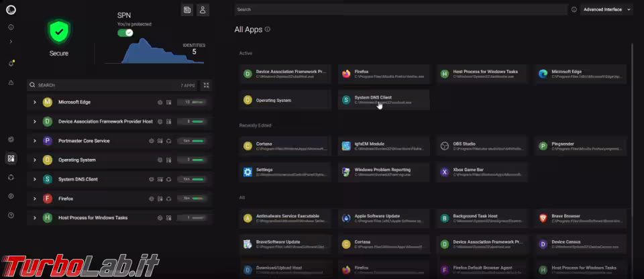The width and height of the screenshot is (644, 279).
Task: Click the collapse icon next to 7 Apps
Action: pyautogui.click(x=206, y=85)
